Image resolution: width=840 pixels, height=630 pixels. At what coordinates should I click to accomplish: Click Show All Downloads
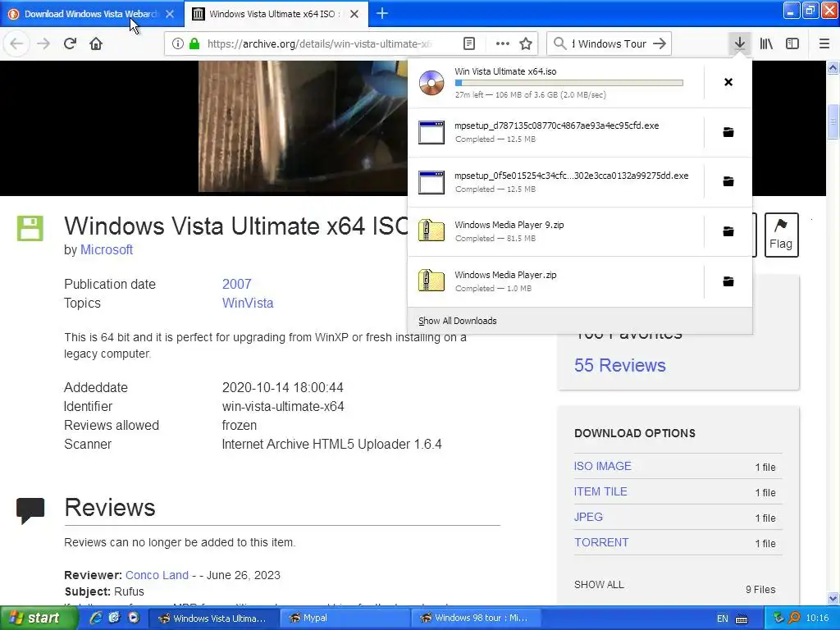[x=457, y=321]
